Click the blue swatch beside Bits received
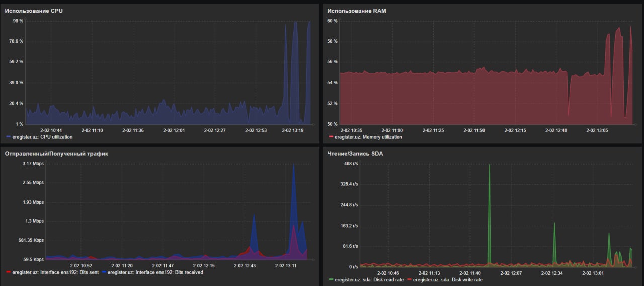The height and width of the screenshot is (286, 644). pyautogui.click(x=104, y=272)
